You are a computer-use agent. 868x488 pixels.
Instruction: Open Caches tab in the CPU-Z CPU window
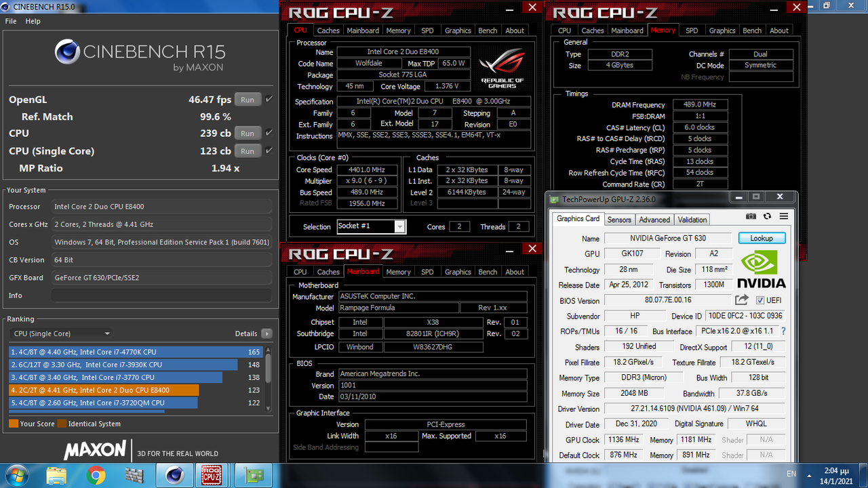pyautogui.click(x=328, y=30)
